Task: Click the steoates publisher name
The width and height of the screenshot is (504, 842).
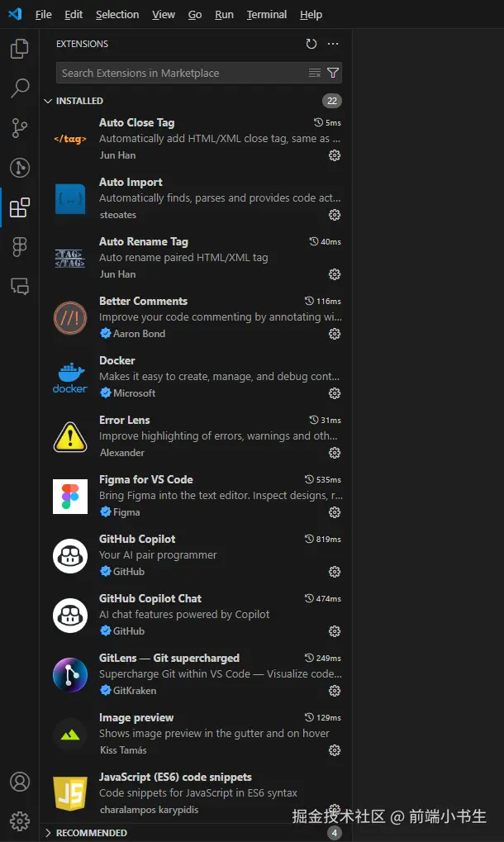Action: coord(118,215)
